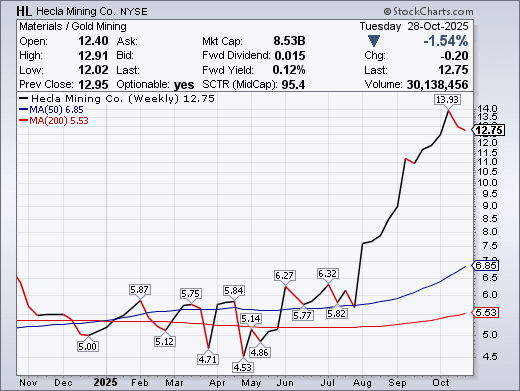The image size is (520, 391).
Task: Click the 4.53 low price label
Action: coord(242,367)
